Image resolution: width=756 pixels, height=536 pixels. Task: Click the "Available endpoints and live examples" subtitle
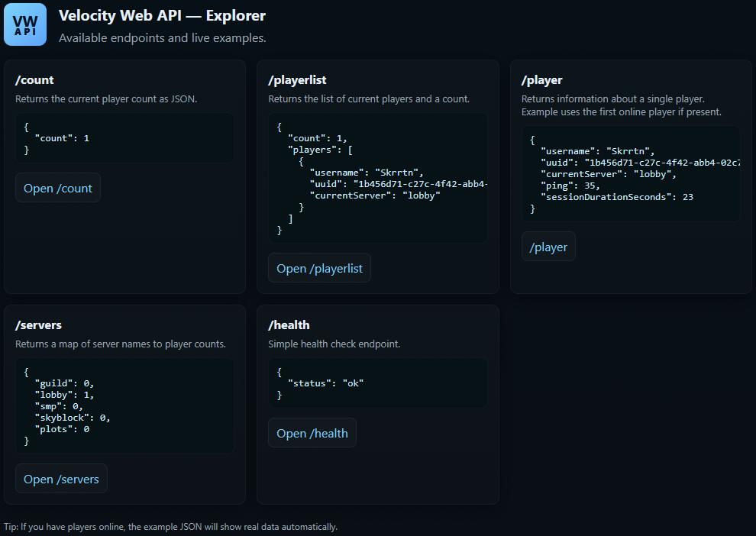click(x=162, y=37)
